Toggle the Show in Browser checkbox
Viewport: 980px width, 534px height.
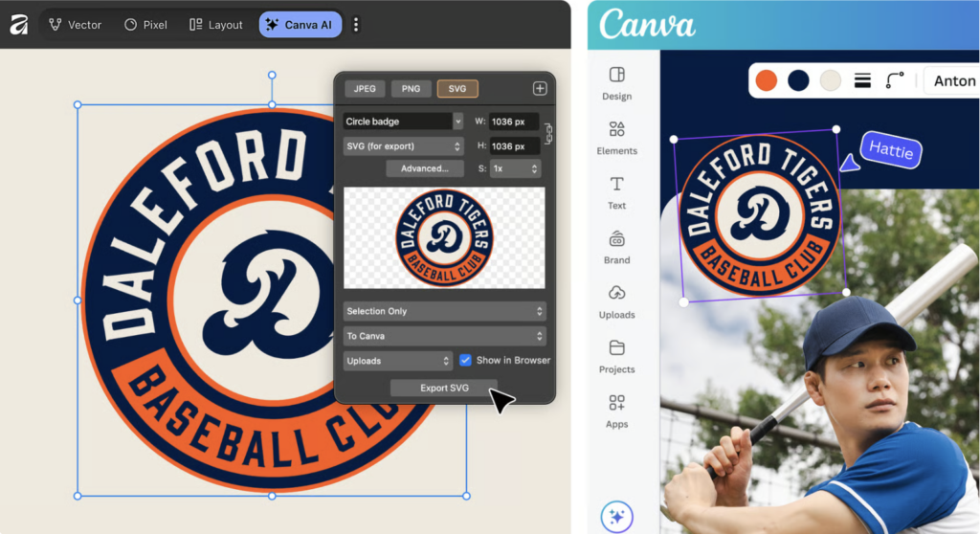[465, 360]
